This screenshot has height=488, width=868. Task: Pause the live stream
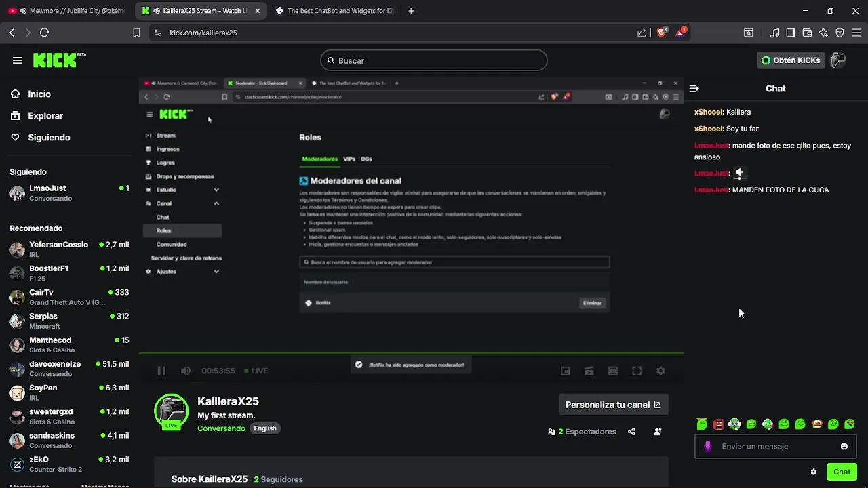pos(161,371)
